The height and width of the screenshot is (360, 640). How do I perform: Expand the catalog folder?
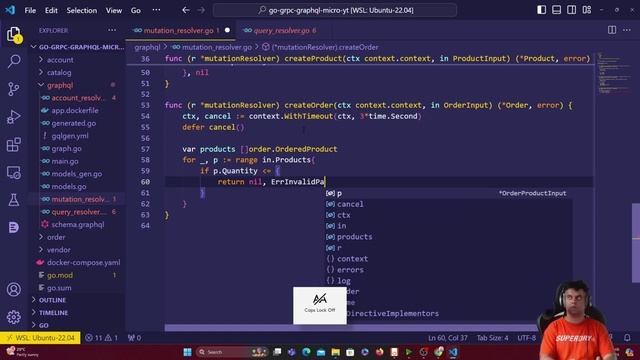pyautogui.click(x=59, y=73)
